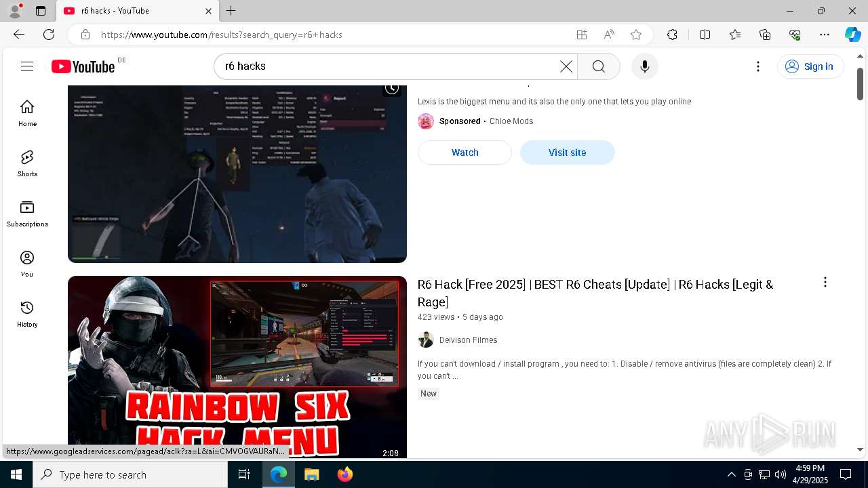This screenshot has height=488, width=868.
Task: Click the video description text about antivirus
Action: pyautogui.click(x=625, y=369)
